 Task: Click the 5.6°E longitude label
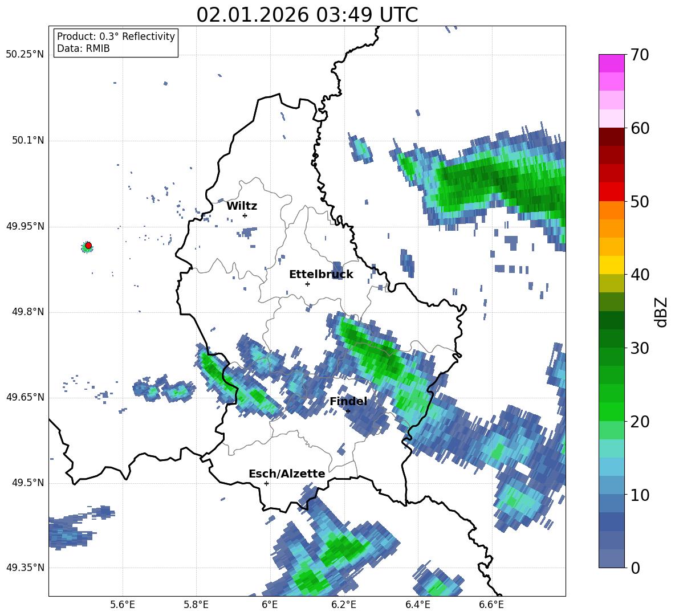[x=123, y=605]
